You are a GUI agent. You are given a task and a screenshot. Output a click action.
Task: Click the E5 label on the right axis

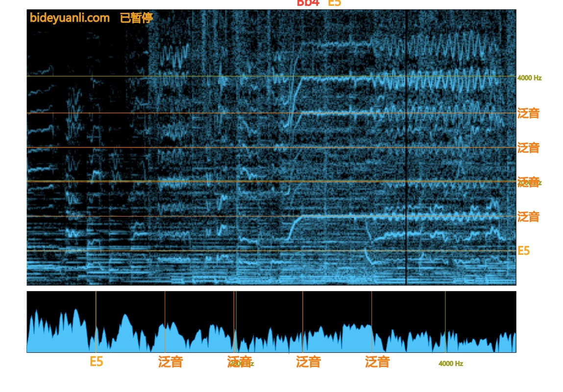[523, 250]
